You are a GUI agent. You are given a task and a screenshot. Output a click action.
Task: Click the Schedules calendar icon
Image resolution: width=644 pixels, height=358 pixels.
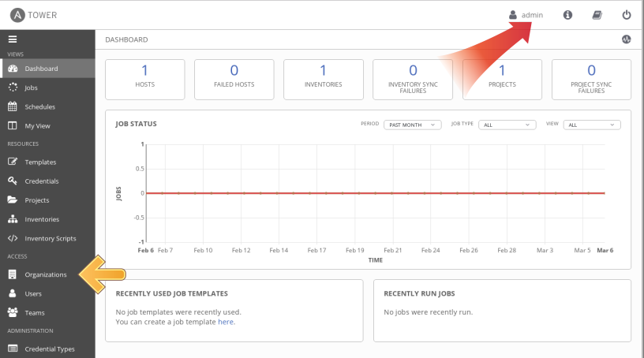pos(13,106)
